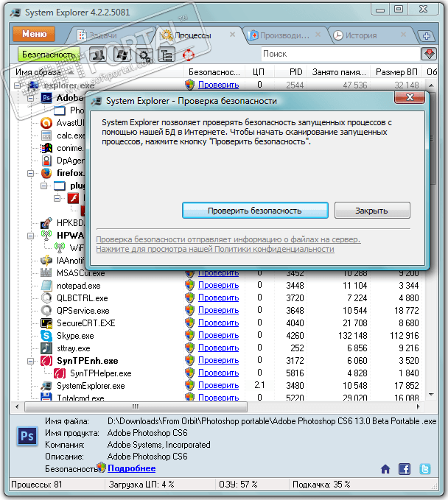Viewport: 448px width, 500px height.
Task: Click Проверить link for notepad.exe
Action: (x=219, y=285)
